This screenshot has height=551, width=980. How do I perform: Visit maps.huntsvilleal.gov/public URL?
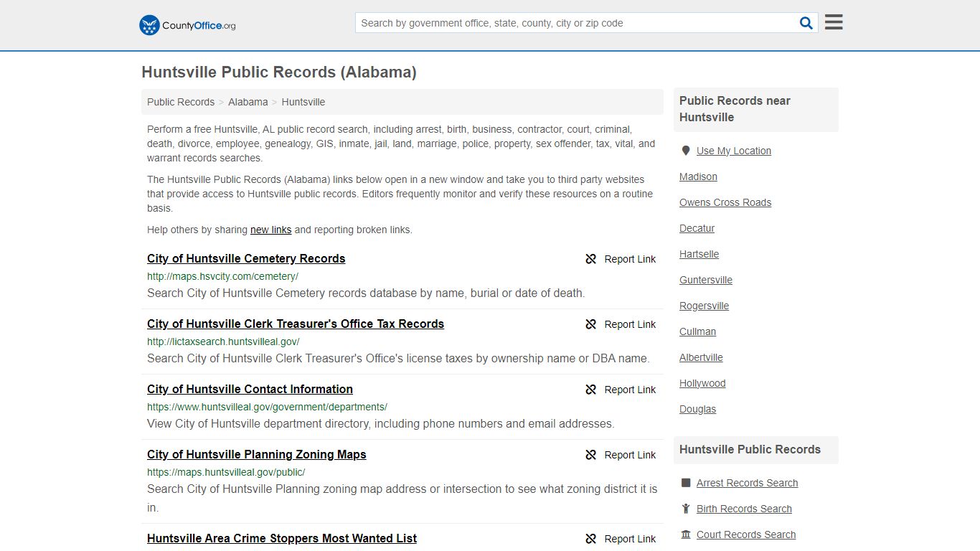point(226,472)
